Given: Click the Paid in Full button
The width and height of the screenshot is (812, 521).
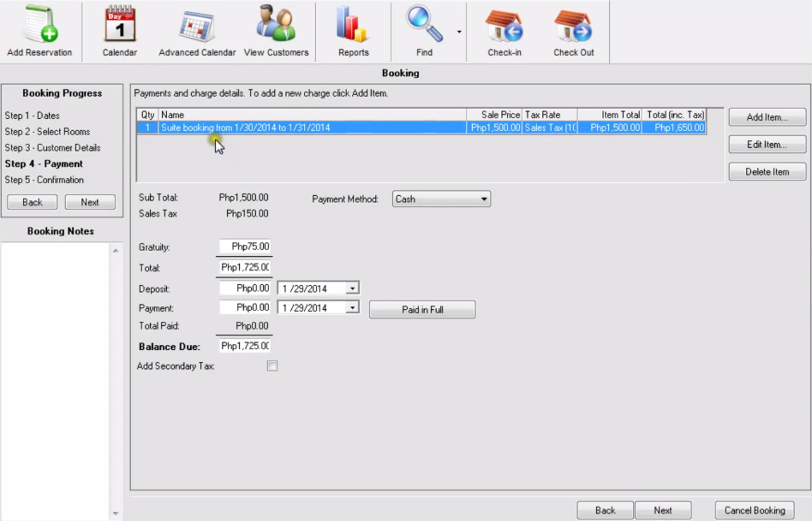Looking at the screenshot, I should 422,309.
